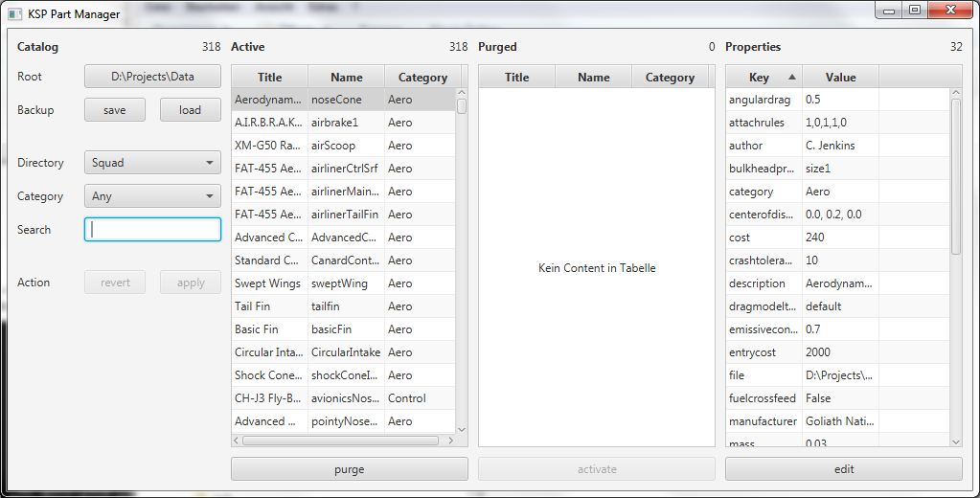
Task: Click the Properties vertical scrollbar thumb
Action: pyautogui.click(x=956, y=176)
